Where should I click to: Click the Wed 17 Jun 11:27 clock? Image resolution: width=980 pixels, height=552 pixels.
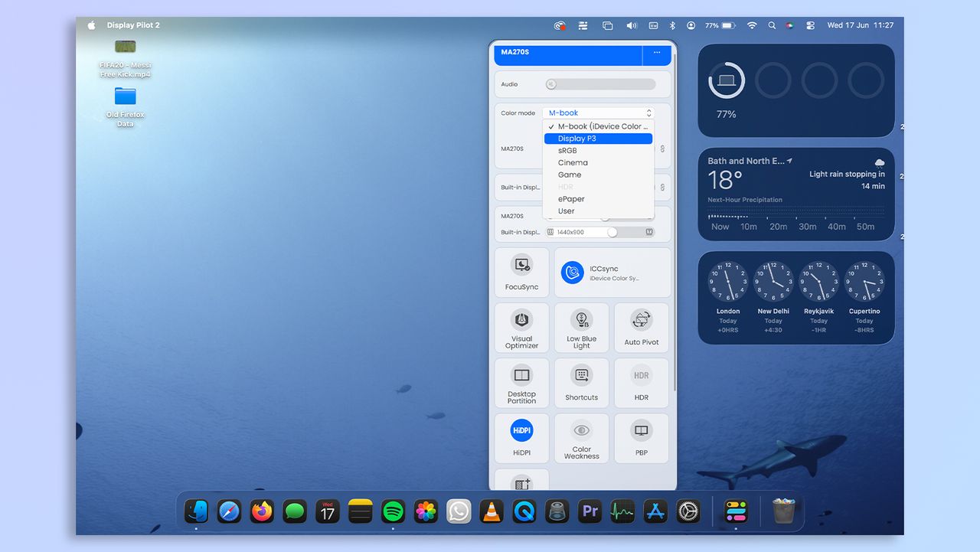click(x=860, y=25)
